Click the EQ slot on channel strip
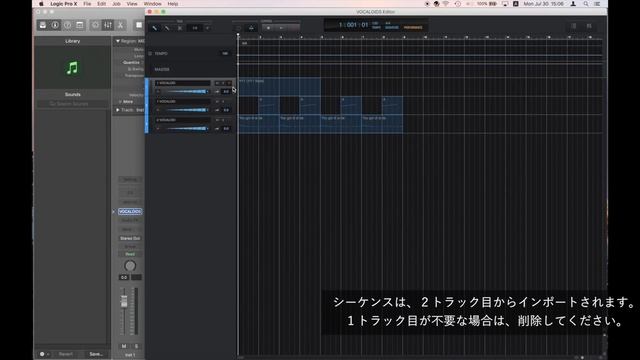 point(130,192)
